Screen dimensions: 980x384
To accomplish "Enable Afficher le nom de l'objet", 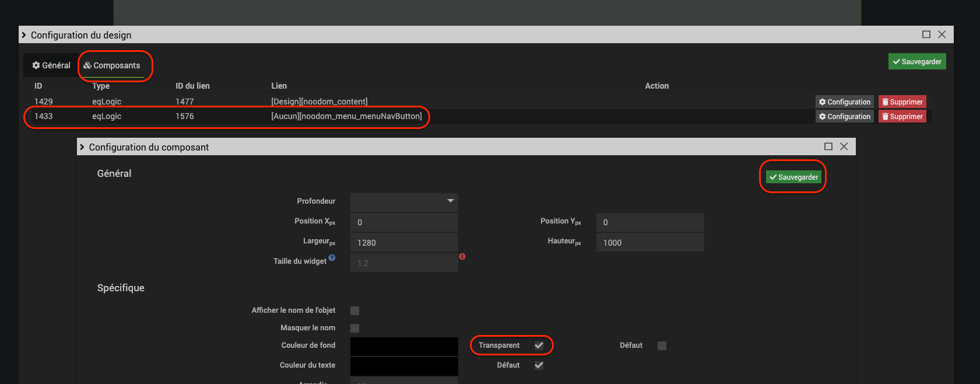I will tap(354, 310).
